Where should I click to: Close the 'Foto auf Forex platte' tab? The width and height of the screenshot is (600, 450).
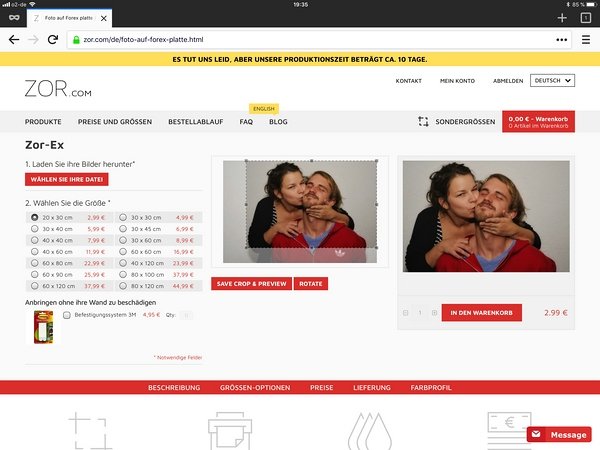[x=104, y=18]
